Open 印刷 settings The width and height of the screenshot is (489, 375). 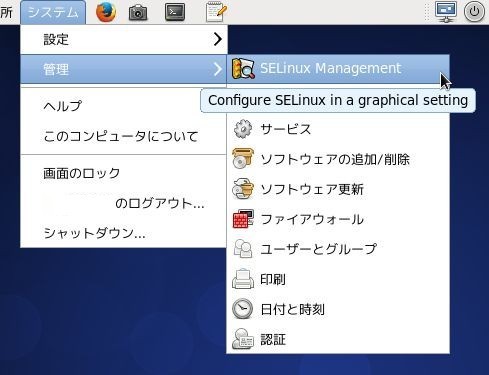click(x=338, y=279)
